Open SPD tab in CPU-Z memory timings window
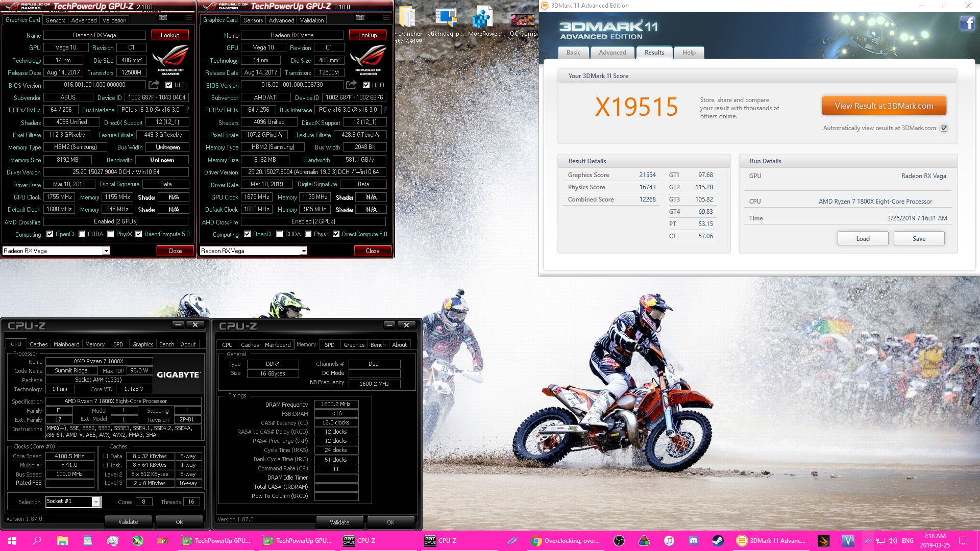This screenshot has width=980, height=551. click(x=330, y=345)
